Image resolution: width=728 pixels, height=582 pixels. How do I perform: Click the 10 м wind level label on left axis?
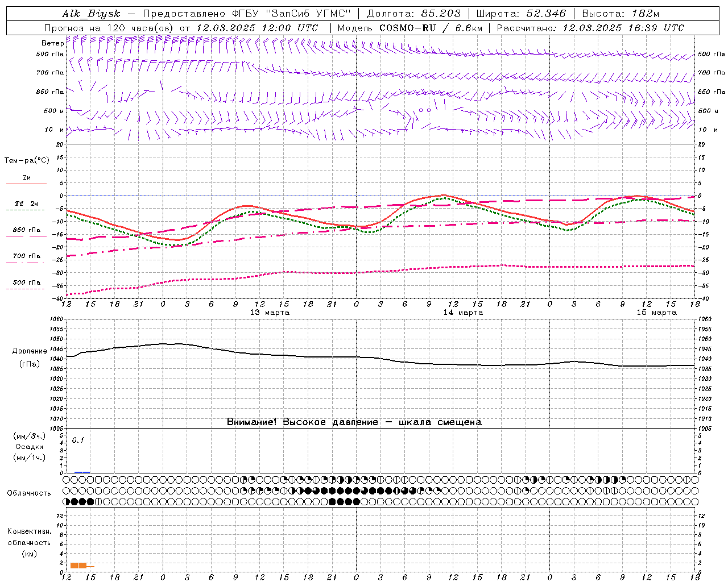pyautogui.click(x=54, y=130)
